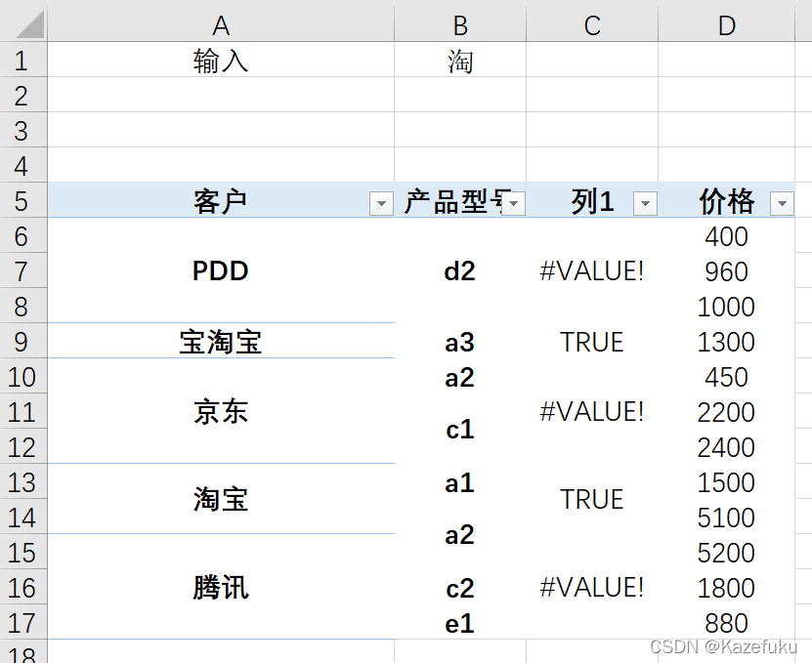
Task: Click price cell 880
Action: tap(727, 623)
